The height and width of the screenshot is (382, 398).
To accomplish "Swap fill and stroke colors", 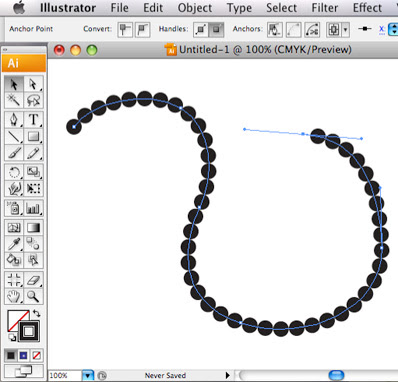I will tap(36, 313).
